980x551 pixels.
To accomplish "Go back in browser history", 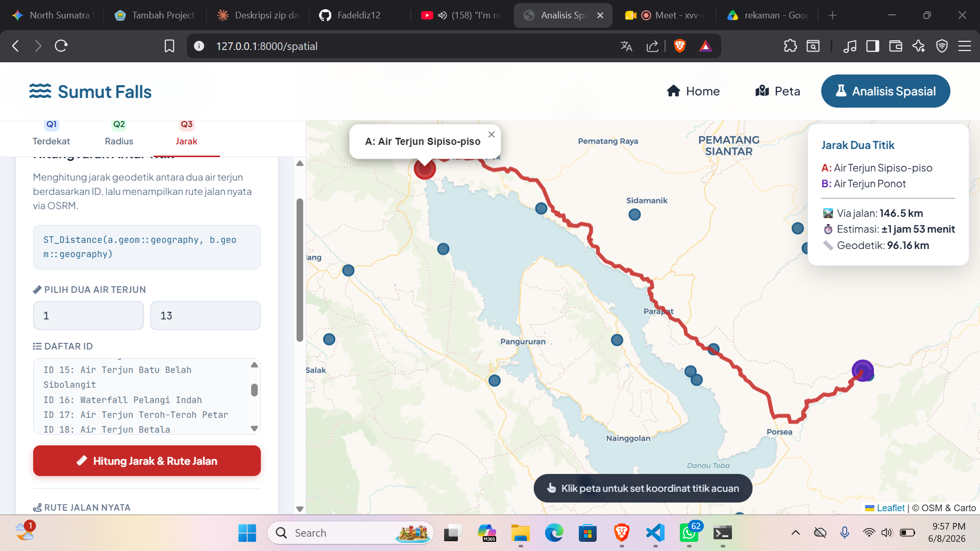I will tap(16, 46).
